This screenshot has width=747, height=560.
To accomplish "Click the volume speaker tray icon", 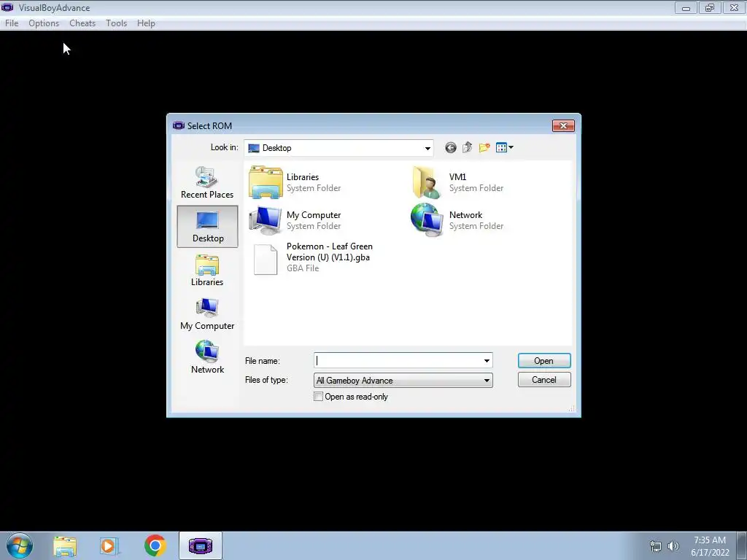I will click(x=673, y=546).
